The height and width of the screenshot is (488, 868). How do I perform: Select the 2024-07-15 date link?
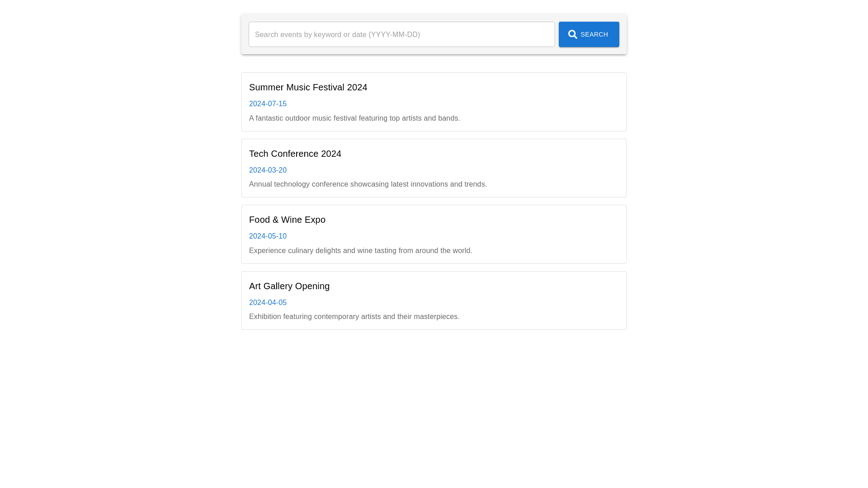pos(268,104)
